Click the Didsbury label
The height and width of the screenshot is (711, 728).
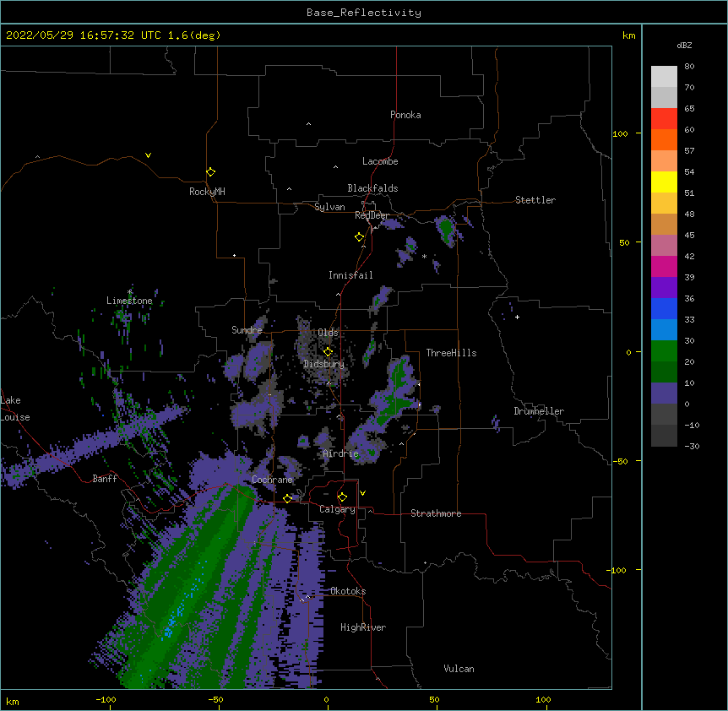pos(324,364)
